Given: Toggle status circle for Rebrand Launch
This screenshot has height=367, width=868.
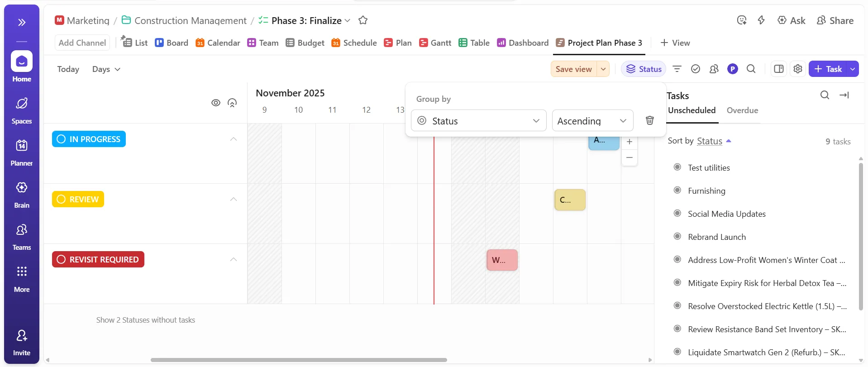Looking at the screenshot, I should (x=677, y=236).
